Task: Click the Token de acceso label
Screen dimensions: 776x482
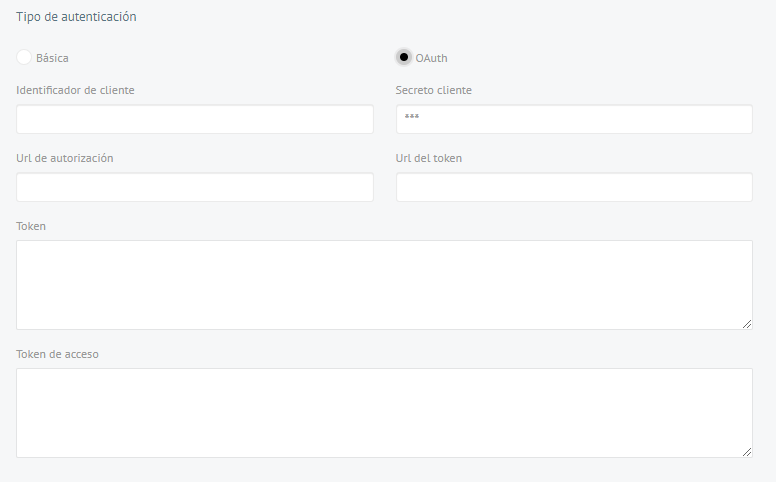Action: tap(57, 354)
